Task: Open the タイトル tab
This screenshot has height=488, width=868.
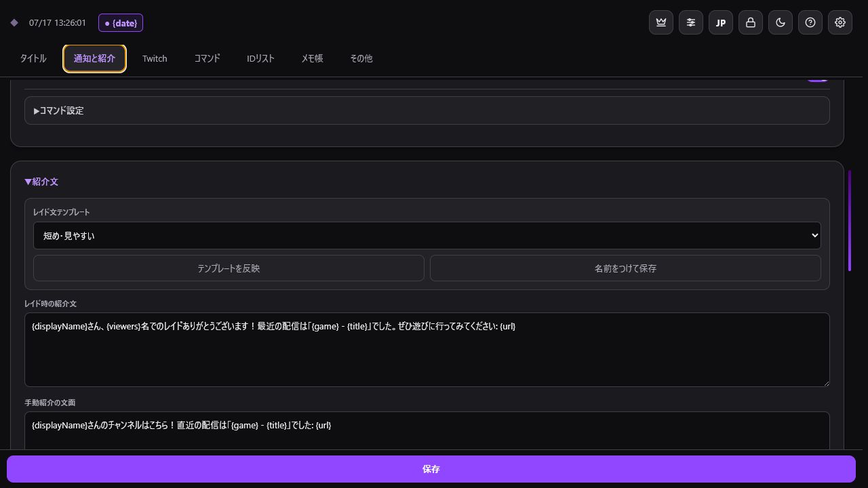Action: tap(33, 58)
